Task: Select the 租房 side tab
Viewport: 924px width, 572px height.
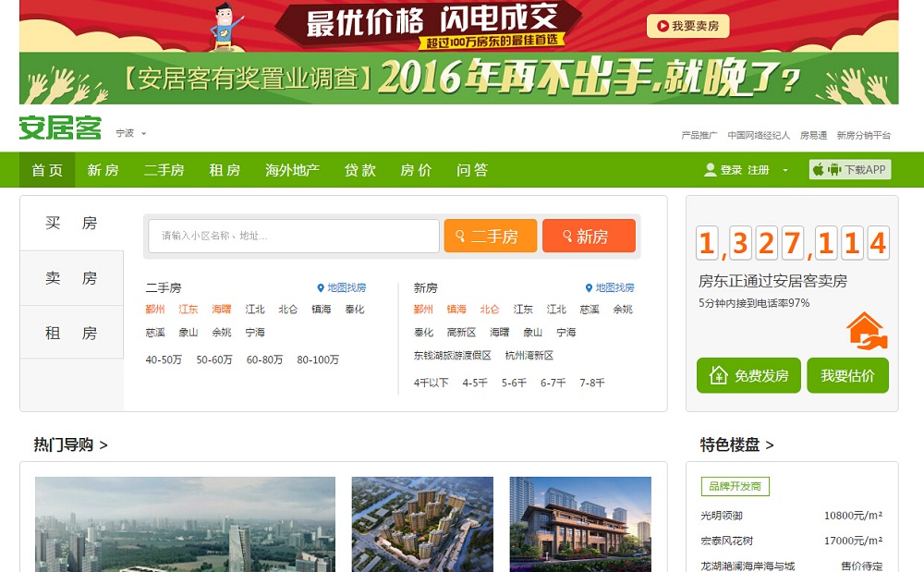Action: pos(71,333)
